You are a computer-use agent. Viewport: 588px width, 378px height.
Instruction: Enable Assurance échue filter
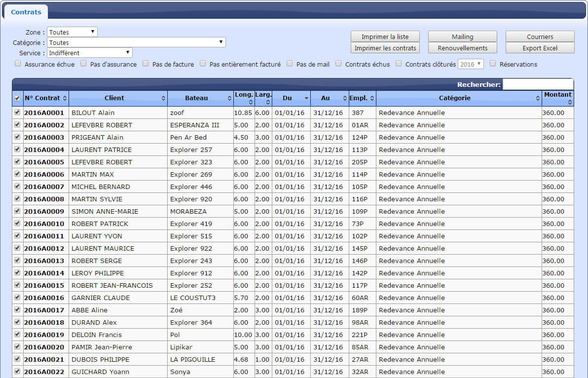[x=18, y=63]
